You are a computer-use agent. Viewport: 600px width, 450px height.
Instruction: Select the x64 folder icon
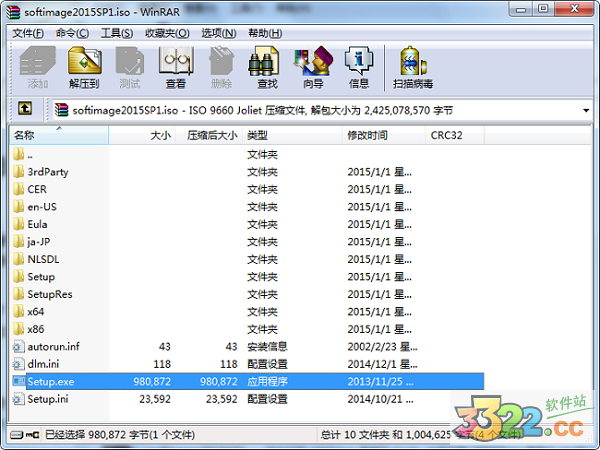click(x=18, y=311)
